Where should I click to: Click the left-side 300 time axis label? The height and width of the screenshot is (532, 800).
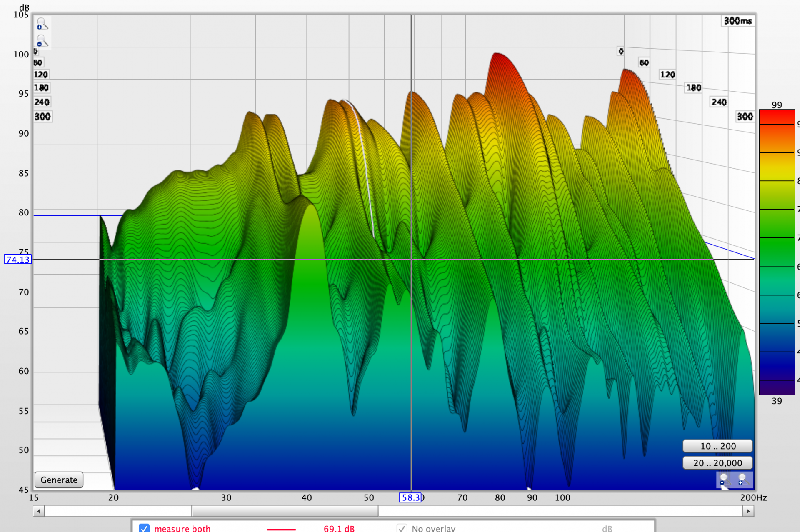coord(42,117)
